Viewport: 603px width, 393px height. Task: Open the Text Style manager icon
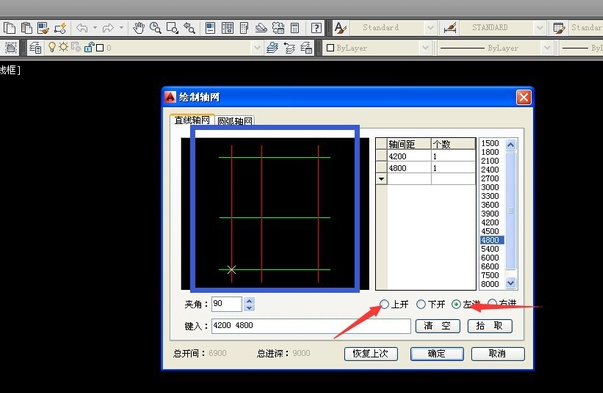pyautogui.click(x=340, y=28)
